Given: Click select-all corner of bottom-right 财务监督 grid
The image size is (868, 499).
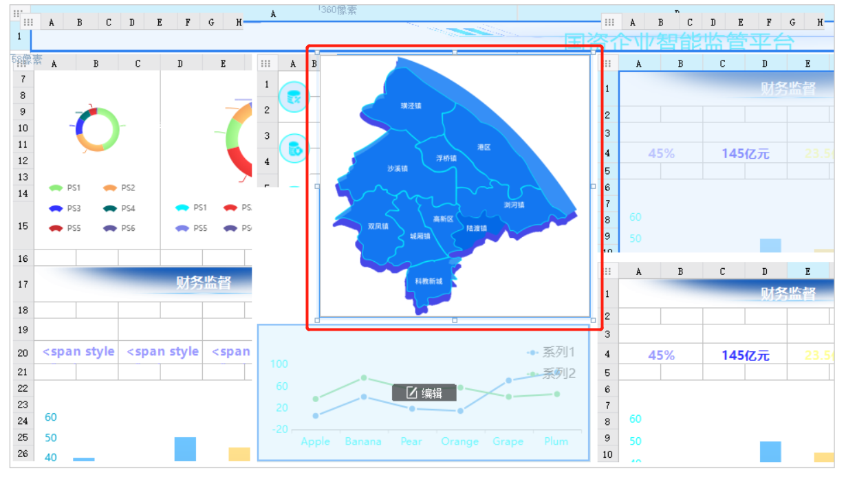Looking at the screenshot, I should [x=608, y=271].
